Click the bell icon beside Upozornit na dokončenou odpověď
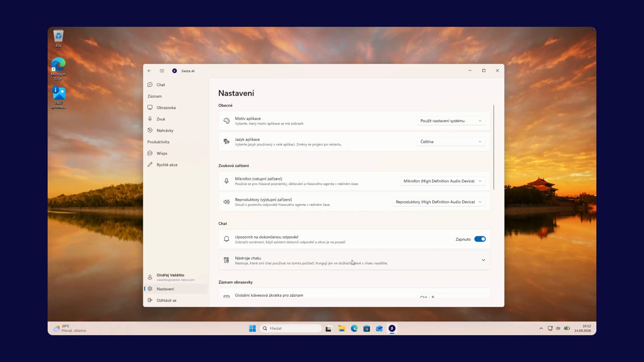This screenshot has height=362, width=644. tap(226, 239)
